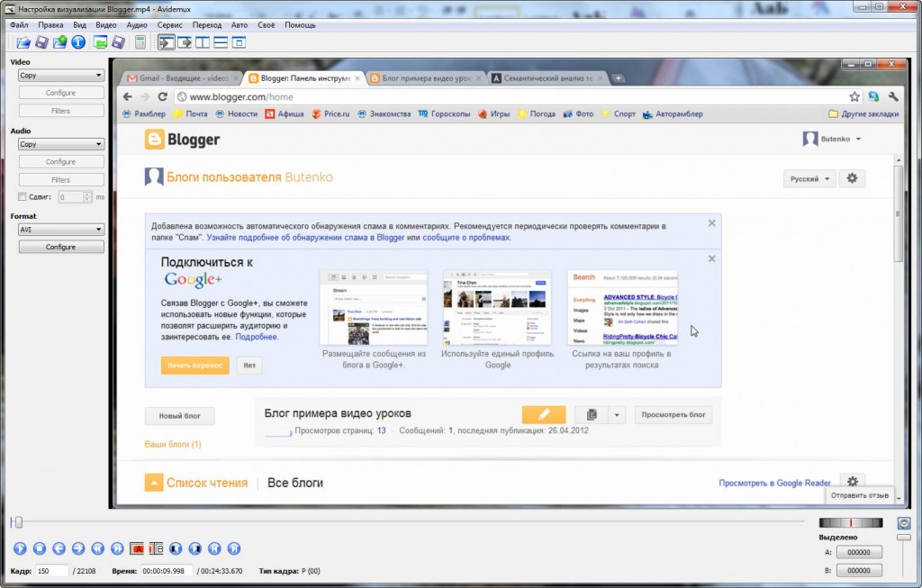Open the Файл menu

click(x=19, y=25)
